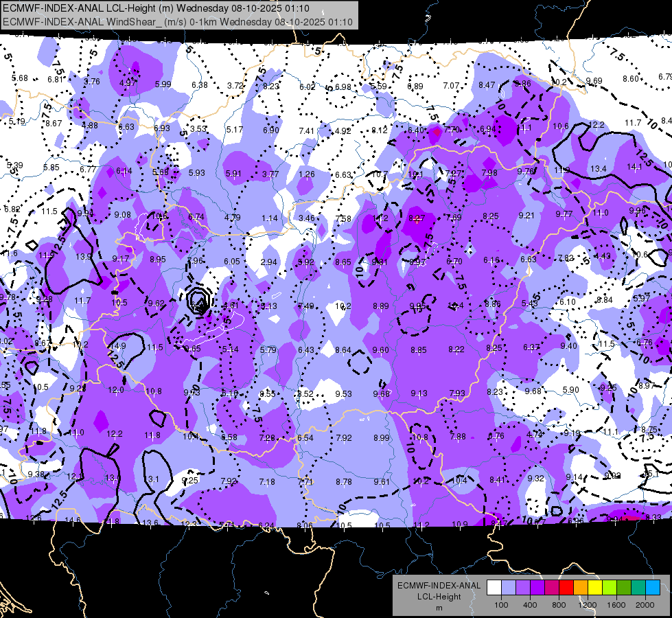Click the '1200' legend scale label
This screenshot has height=618, width=672.
coord(588,605)
